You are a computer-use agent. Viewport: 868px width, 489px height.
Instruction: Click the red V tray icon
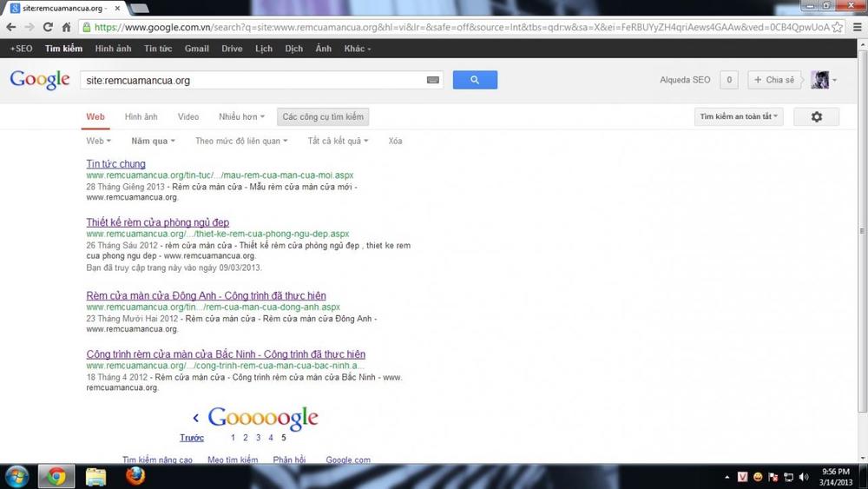(x=742, y=477)
